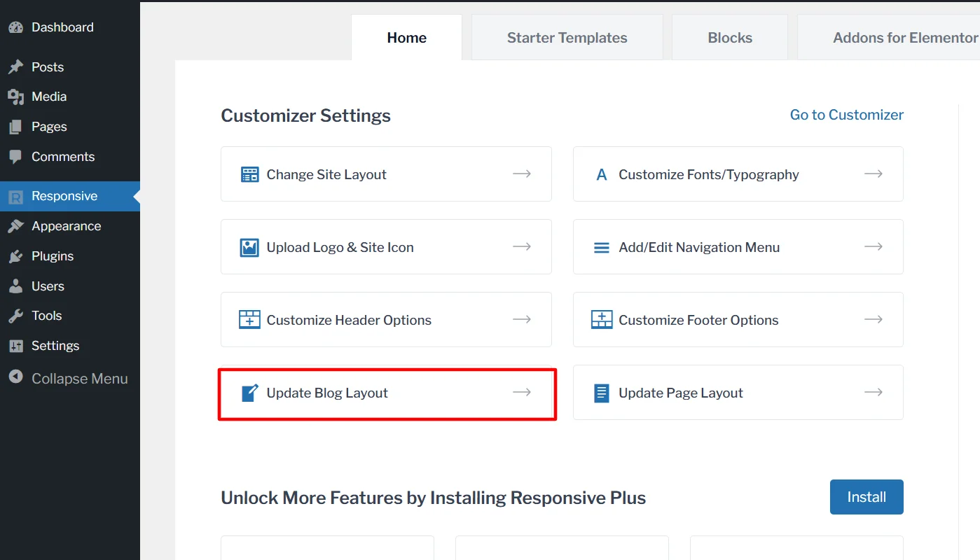
Task: Open the Blocks tab
Action: point(730,38)
